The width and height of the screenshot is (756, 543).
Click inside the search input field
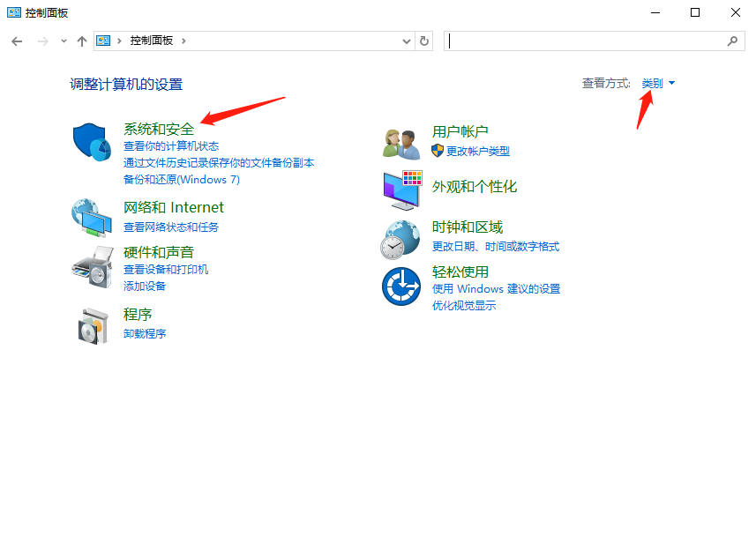point(591,41)
